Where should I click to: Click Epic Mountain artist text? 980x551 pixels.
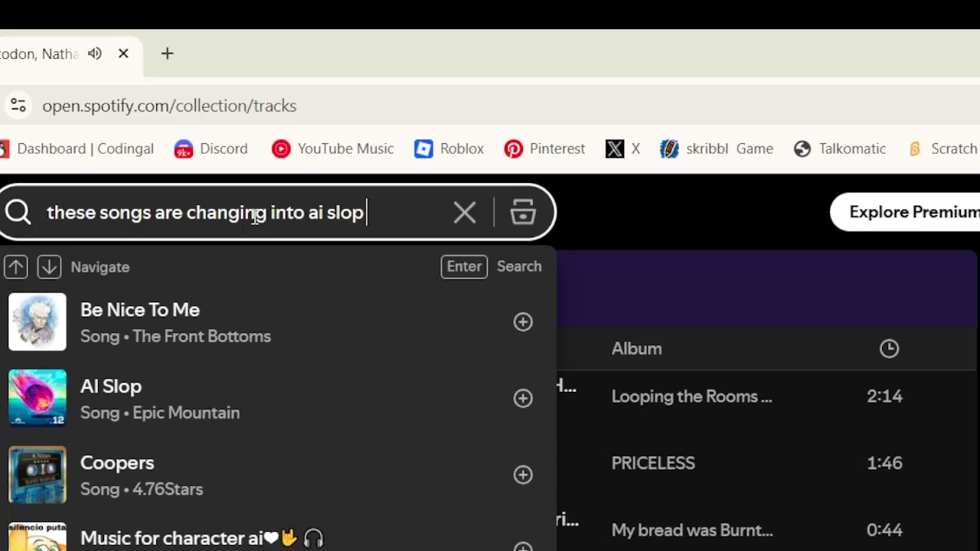click(186, 412)
